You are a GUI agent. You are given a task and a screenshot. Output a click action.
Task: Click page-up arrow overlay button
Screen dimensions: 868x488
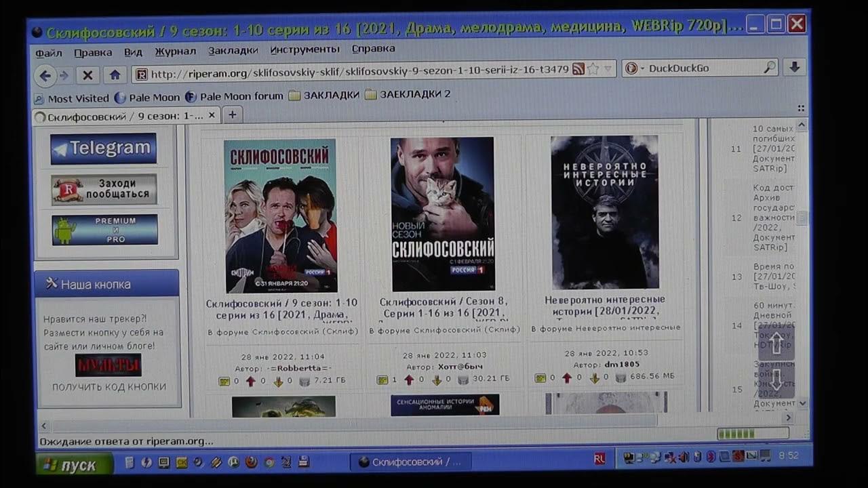point(776,344)
